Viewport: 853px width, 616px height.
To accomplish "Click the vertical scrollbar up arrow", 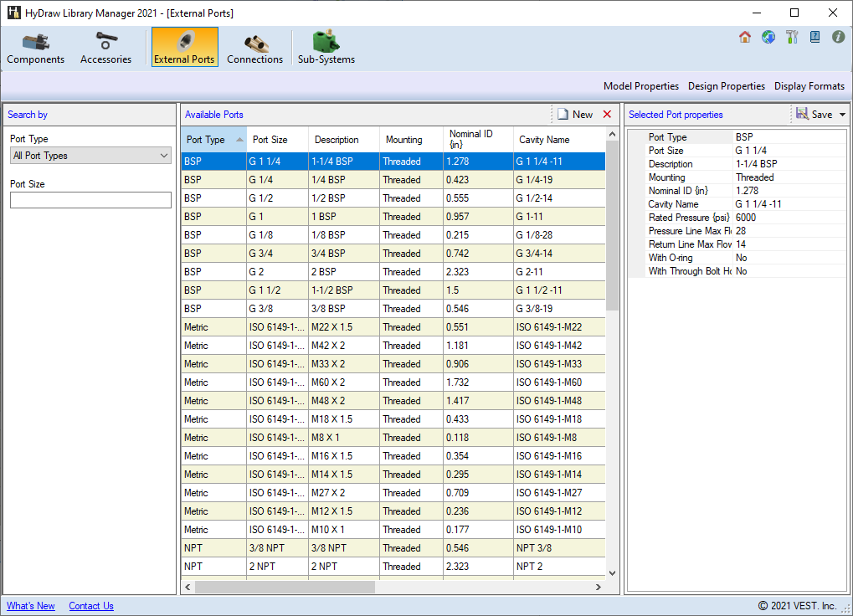I will pos(612,134).
